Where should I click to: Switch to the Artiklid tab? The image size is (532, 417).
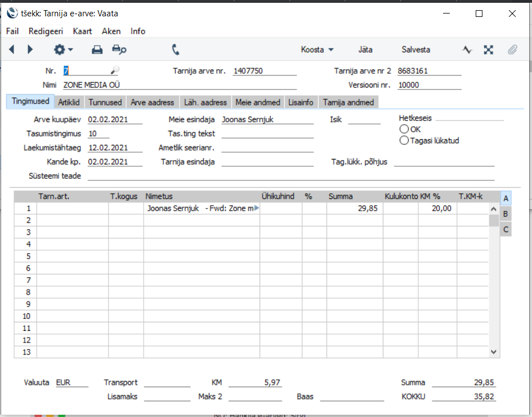point(69,102)
